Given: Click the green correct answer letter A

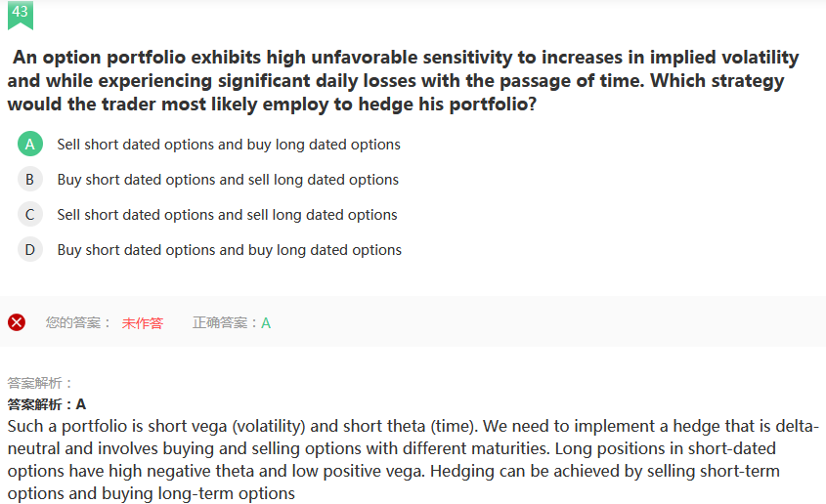Looking at the screenshot, I should pos(266,323).
